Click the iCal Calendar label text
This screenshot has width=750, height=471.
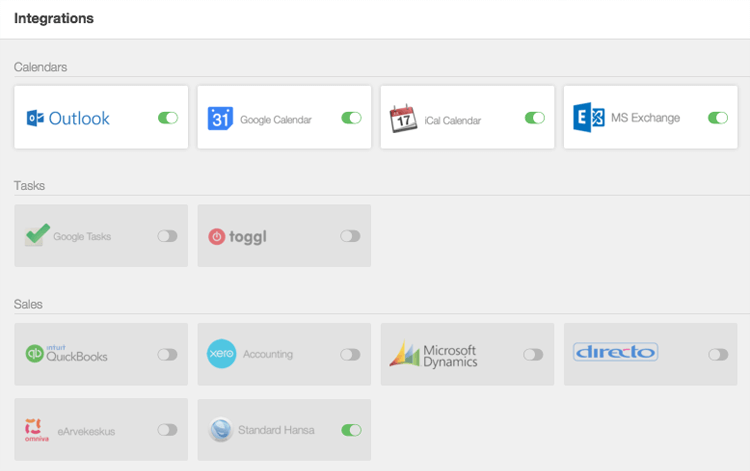[452, 120]
